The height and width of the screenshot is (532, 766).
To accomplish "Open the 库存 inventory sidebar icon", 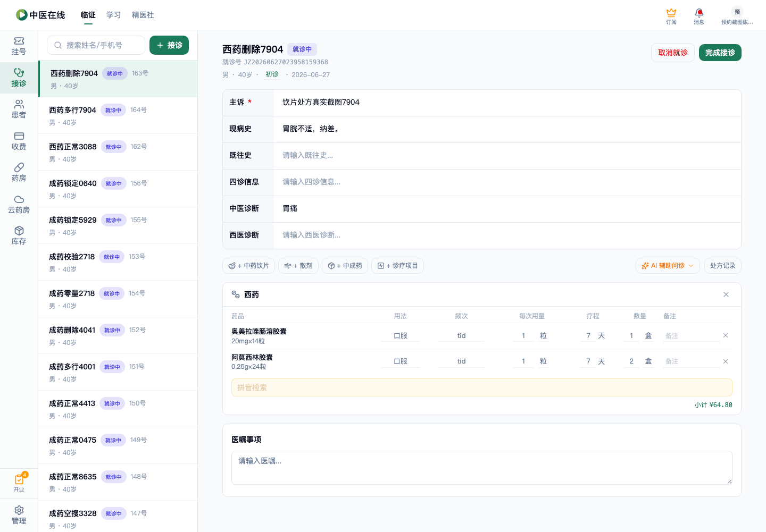I will [x=19, y=236].
